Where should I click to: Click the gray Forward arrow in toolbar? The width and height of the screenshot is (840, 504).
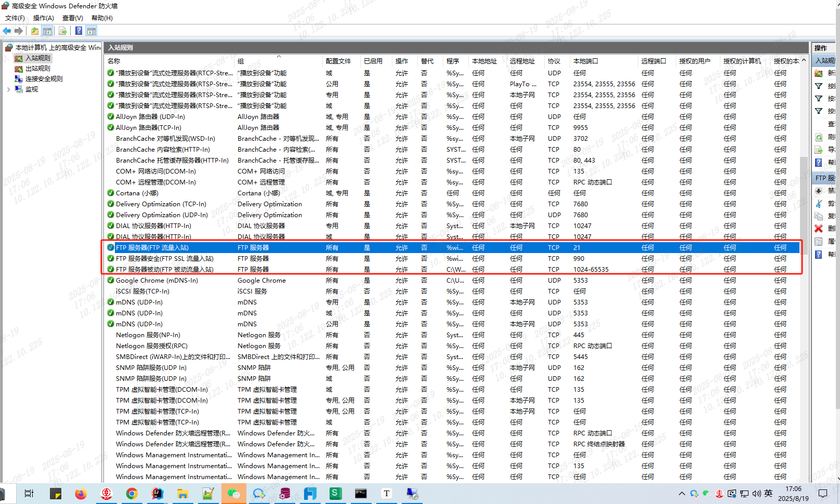tap(19, 31)
